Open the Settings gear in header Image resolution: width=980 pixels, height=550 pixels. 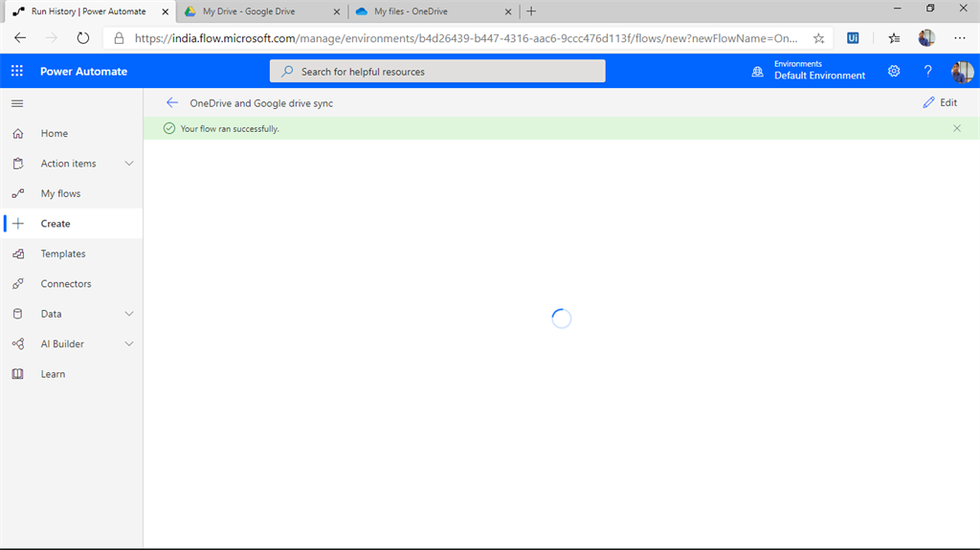[x=894, y=71]
